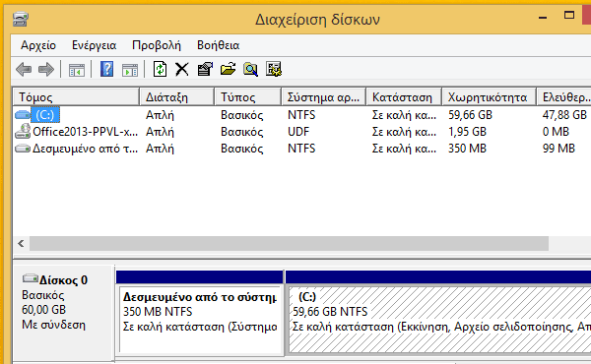591x364 pixels.
Task: Click the 60,00 GB disk size text
Action: (43, 310)
